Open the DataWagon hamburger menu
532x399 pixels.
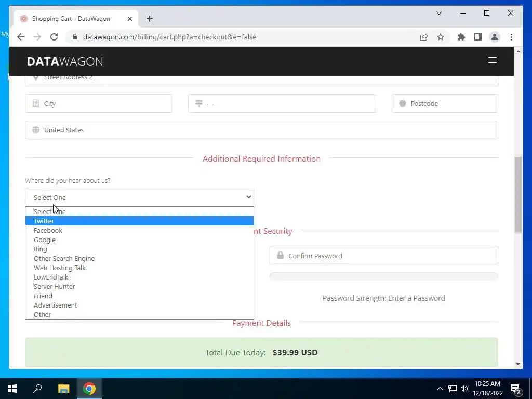tap(493, 60)
